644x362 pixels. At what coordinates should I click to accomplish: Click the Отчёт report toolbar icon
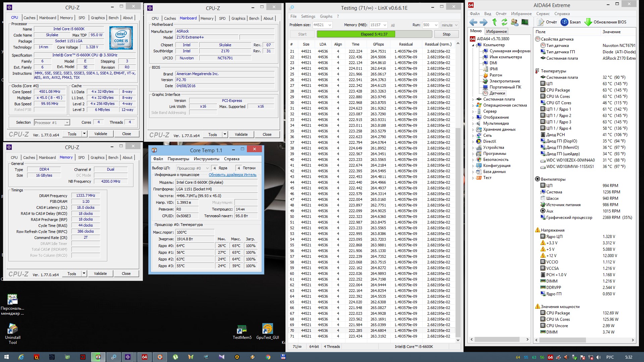[x=541, y=22]
